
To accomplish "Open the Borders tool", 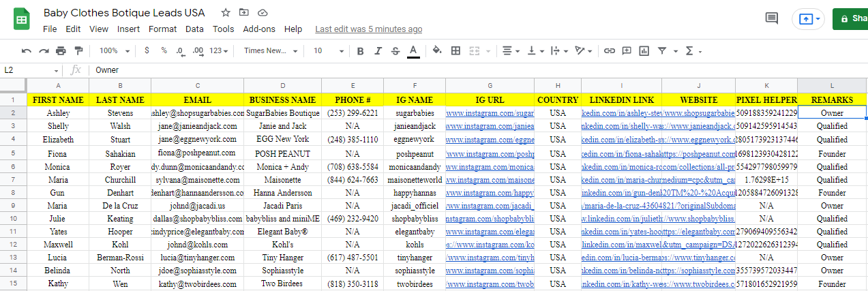I will click(x=456, y=50).
